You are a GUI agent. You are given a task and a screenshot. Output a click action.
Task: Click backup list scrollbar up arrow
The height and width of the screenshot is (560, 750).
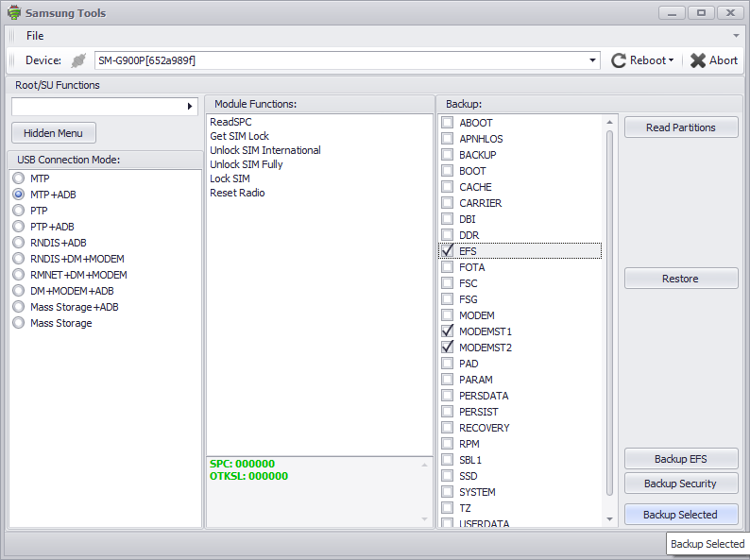point(609,123)
